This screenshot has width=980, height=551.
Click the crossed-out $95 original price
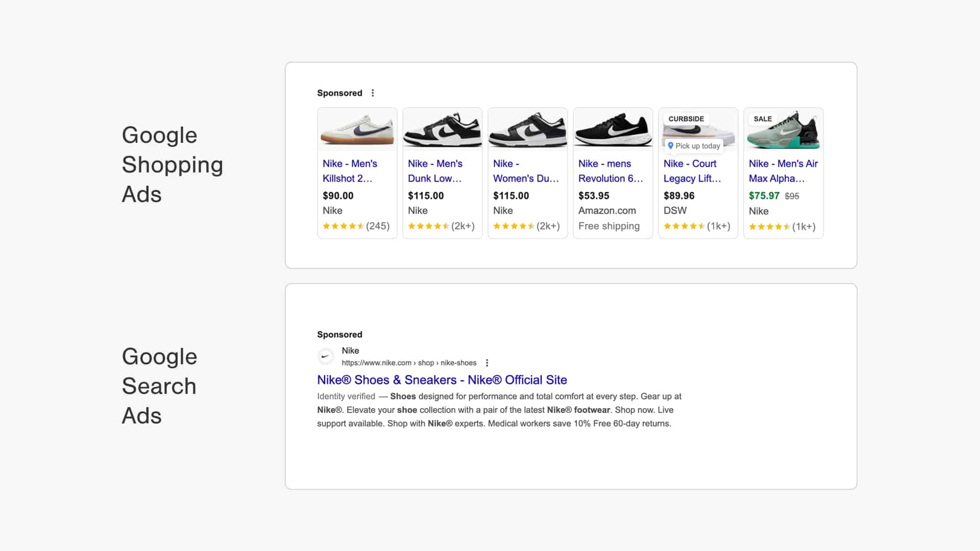792,196
